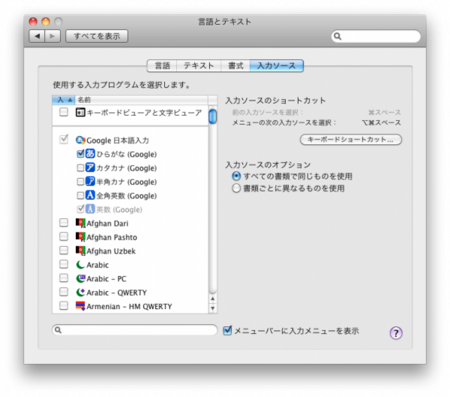The height and width of the screenshot is (397, 450).
Task: Switch to the テキスト tab
Action: (199, 66)
